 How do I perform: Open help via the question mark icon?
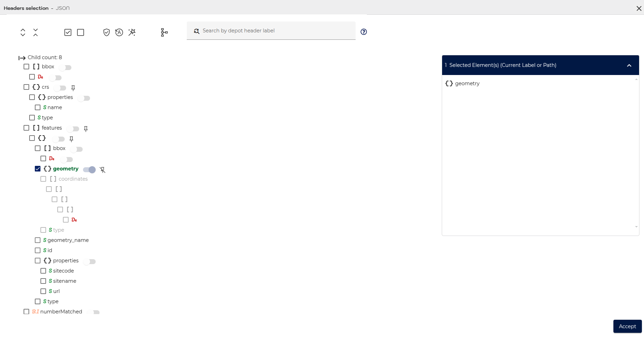(364, 32)
